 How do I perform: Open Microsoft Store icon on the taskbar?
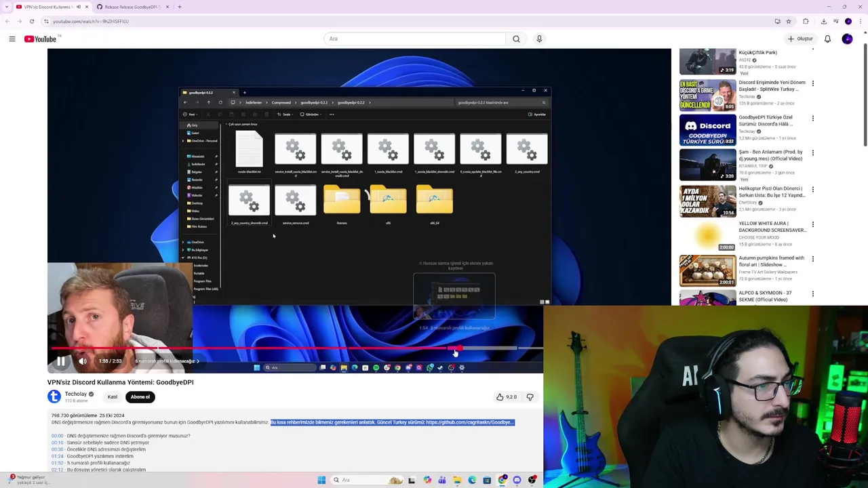[x=487, y=480]
